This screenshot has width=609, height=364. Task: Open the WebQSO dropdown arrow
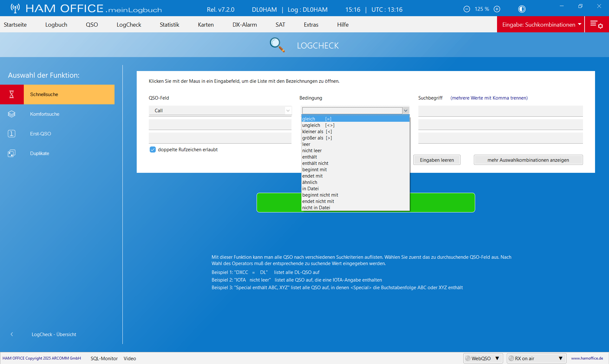[x=497, y=358]
